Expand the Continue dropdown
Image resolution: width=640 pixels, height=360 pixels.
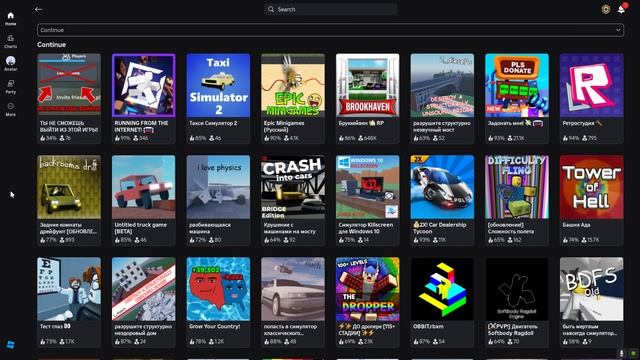click(330, 30)
